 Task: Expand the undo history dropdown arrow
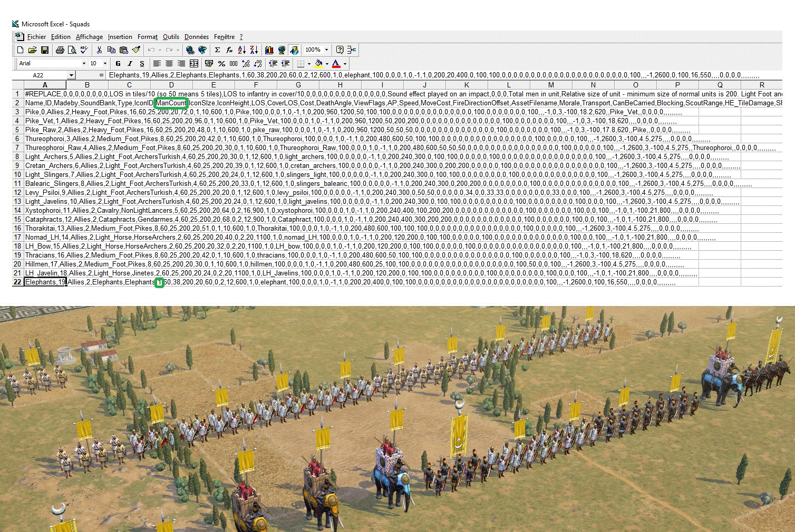click(160, 50)
